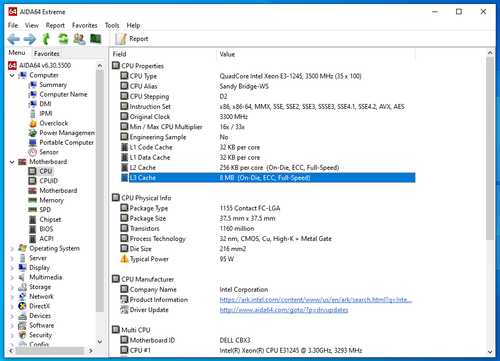
Task: Click the Portable Computer icon
Action: (32, 143)
